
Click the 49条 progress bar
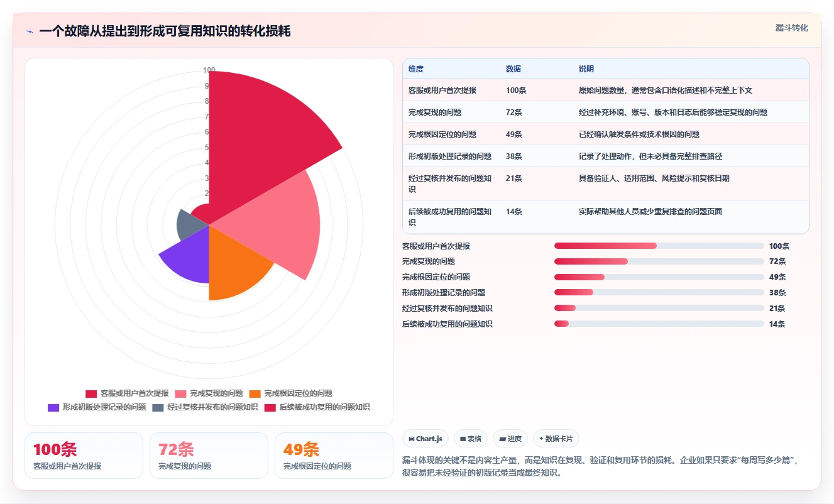pos(659,277)
